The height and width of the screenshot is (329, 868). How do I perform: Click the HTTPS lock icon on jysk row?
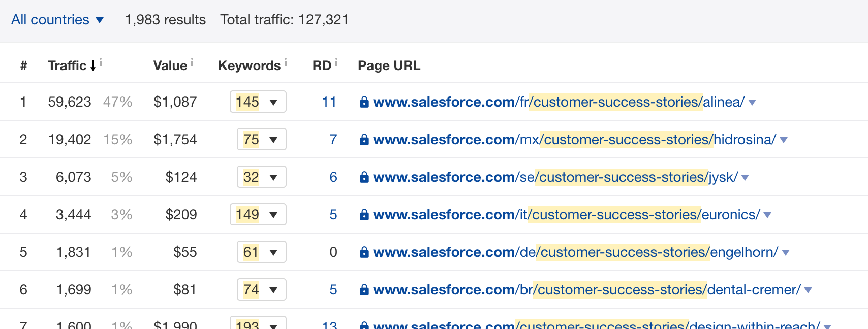(364, 177)
